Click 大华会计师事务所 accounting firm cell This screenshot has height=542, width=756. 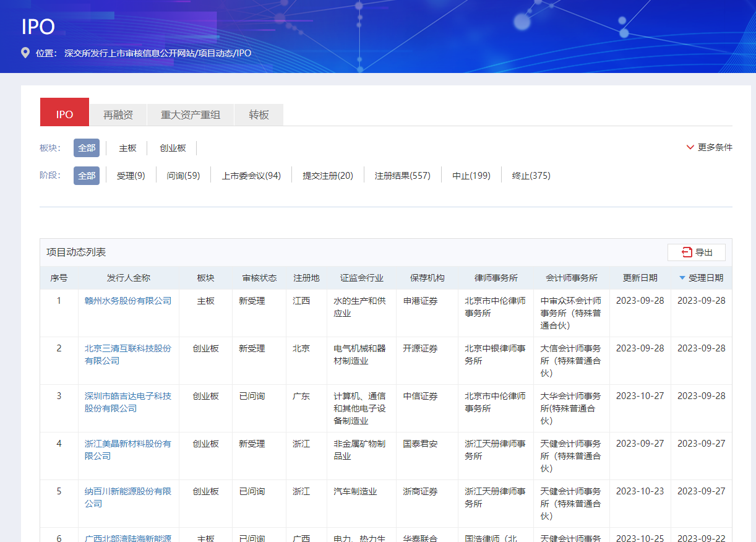pyautogui.click(x=571, y=408)
